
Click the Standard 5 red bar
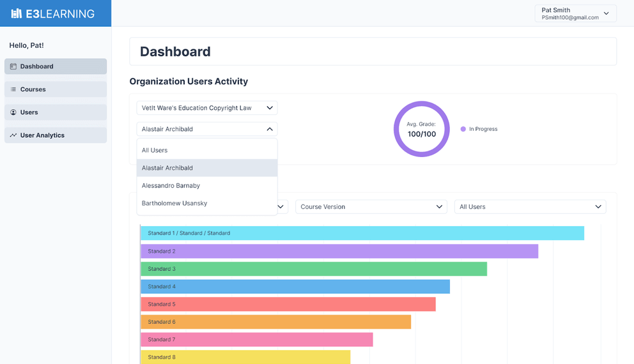coord(288,304)
